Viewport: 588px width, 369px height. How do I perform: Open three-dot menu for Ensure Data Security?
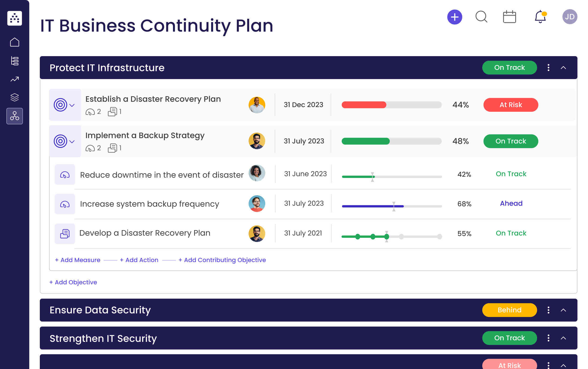(549, 310)
